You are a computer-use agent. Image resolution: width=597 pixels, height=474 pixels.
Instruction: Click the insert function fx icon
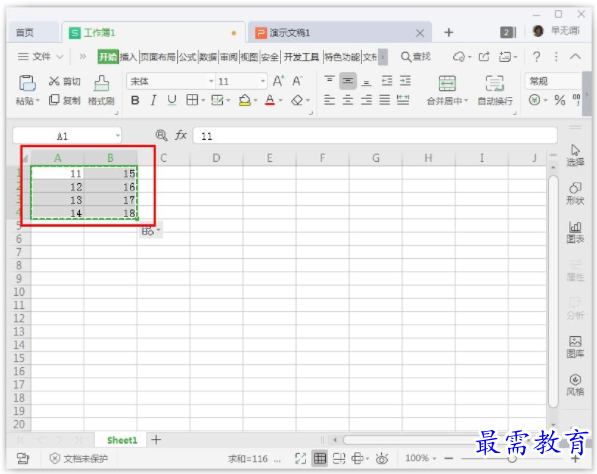(x=181, y=135)
